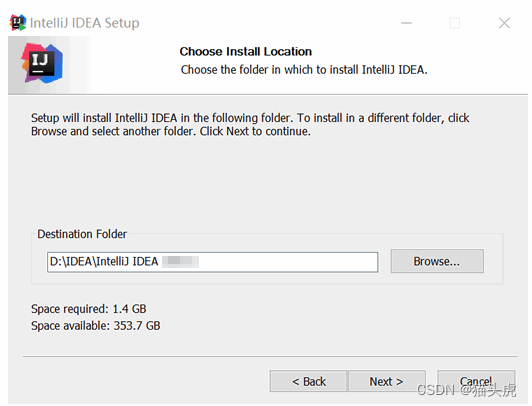
Task: Click the large IJ logo in header
Action: coord(42,63)
